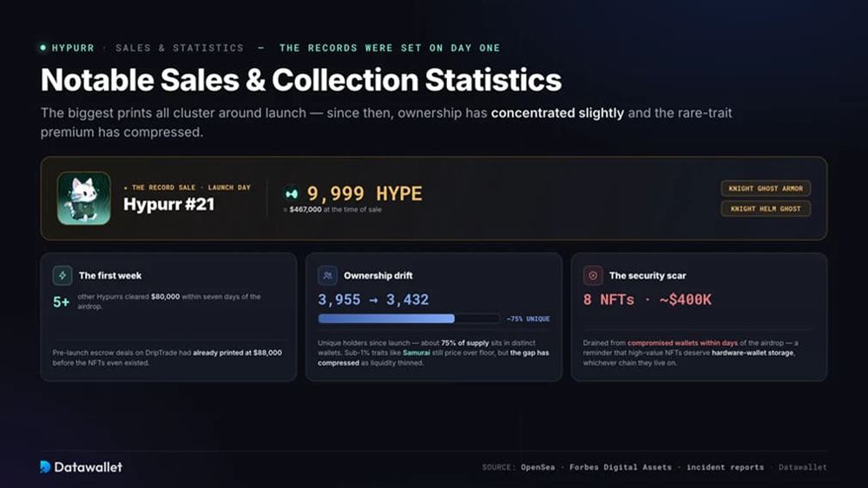Click the 3,955 → 3,432 holder figures
This screenshot has width=868, height=488.
(373, 300)
